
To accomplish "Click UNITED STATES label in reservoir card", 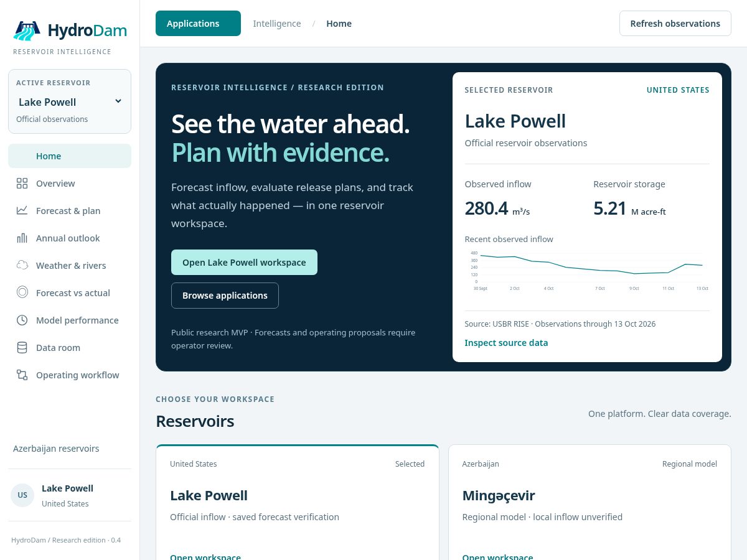I will coord(678,90).
